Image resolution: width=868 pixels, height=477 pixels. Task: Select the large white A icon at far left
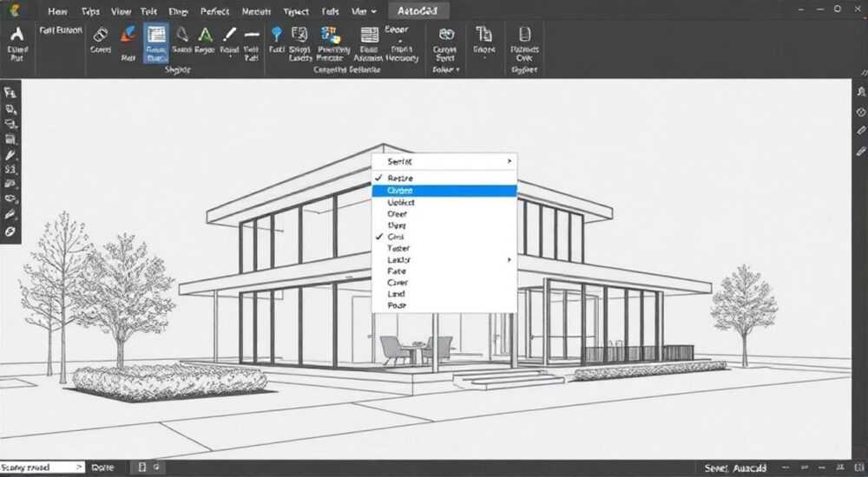[x=17, y=35]
